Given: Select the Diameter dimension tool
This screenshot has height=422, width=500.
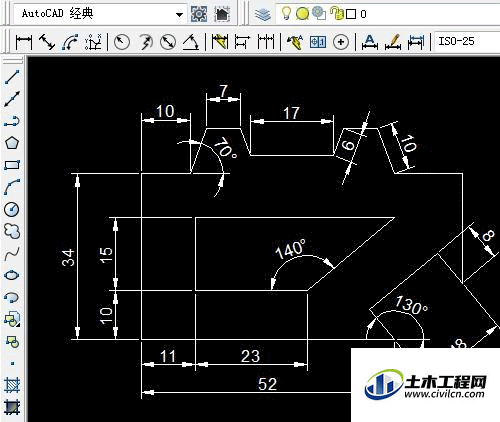Looking at the screenshot, I should pyautogui.click(x=168, y=42).
